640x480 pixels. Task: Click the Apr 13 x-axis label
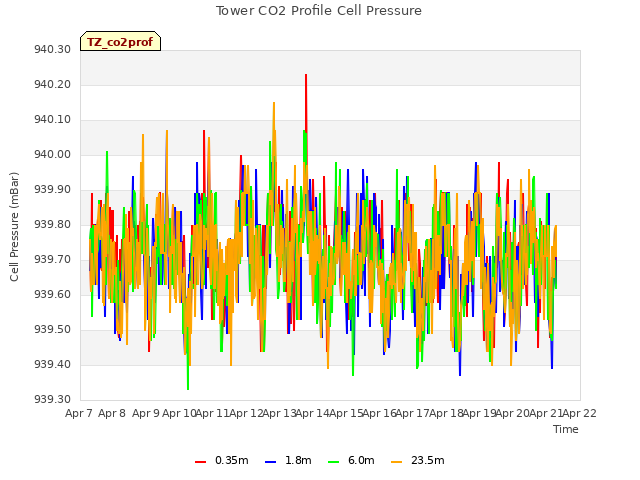coord(279,413)
